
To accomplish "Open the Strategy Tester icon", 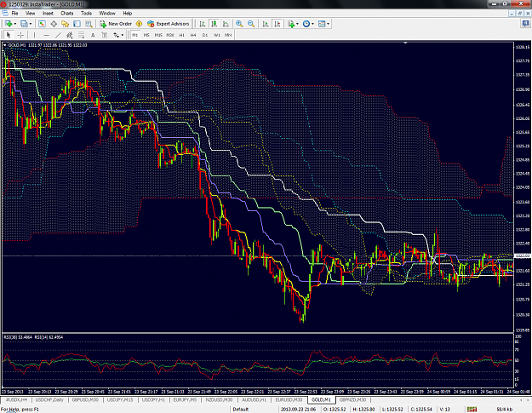I will 89,24.
